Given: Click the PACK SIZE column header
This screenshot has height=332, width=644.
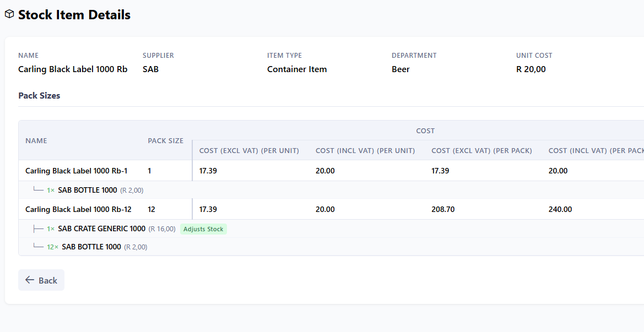Looking at the screenshot, I should [165, 141].
